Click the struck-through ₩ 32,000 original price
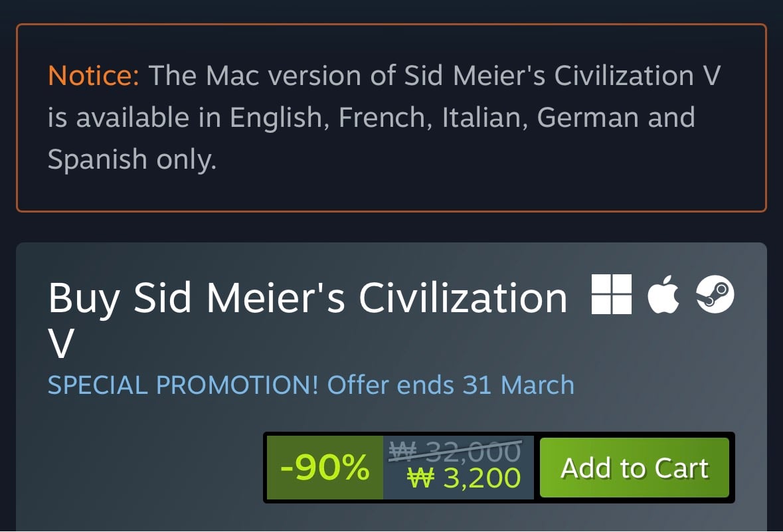Screen dimensions: 783x532 [x=454, y=452]
